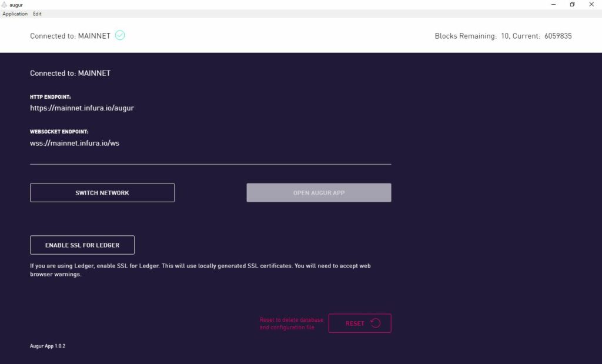
Task: Click the Augur App 1.0.2 version label
Action: coord(48,346)
